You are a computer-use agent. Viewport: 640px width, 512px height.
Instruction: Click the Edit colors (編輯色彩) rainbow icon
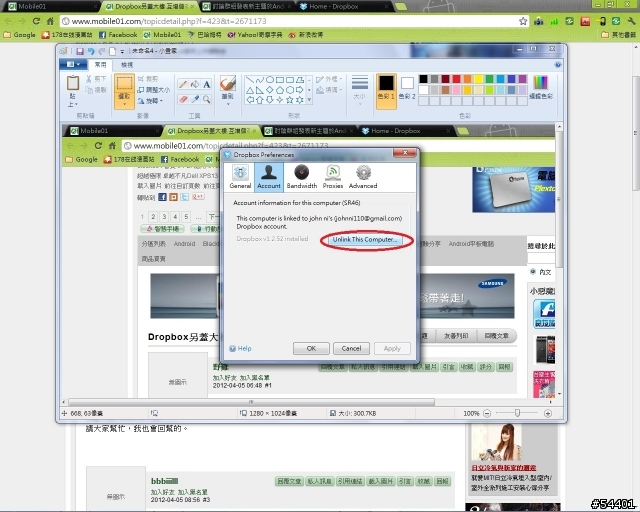[x=540, y=83]
